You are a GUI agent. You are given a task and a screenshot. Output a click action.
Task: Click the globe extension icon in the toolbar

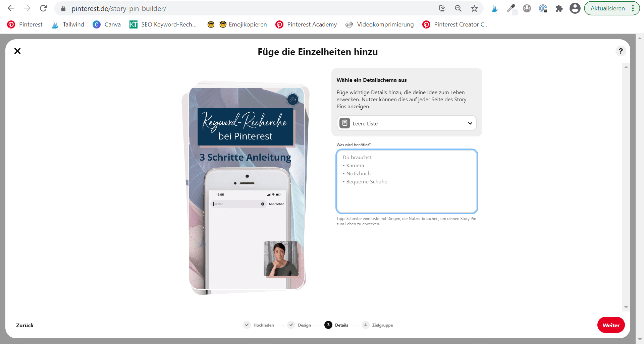(527, 8)
